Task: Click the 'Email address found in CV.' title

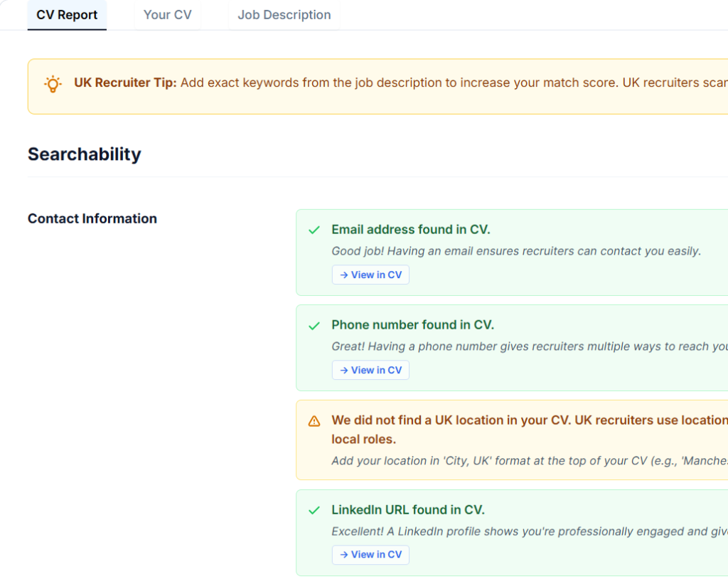Action: coord(410,230)
